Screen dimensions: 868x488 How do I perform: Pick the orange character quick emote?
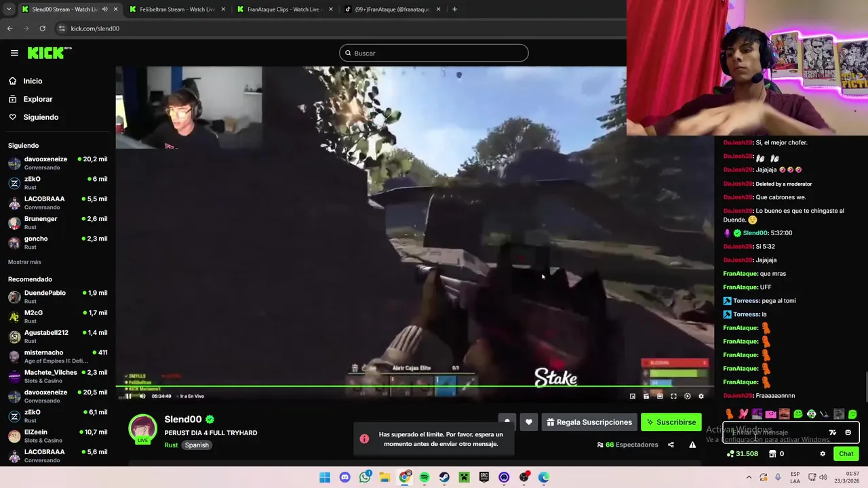pyautogui.click(x=730, y=414)
